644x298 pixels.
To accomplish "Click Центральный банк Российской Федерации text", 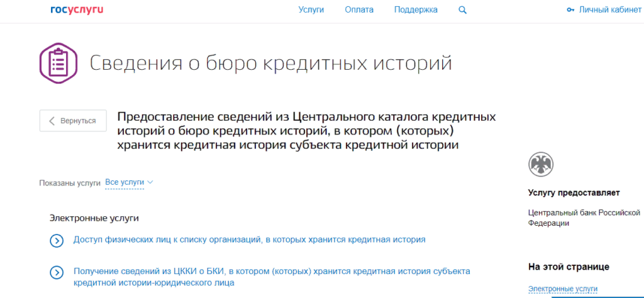I will [584, 218].
